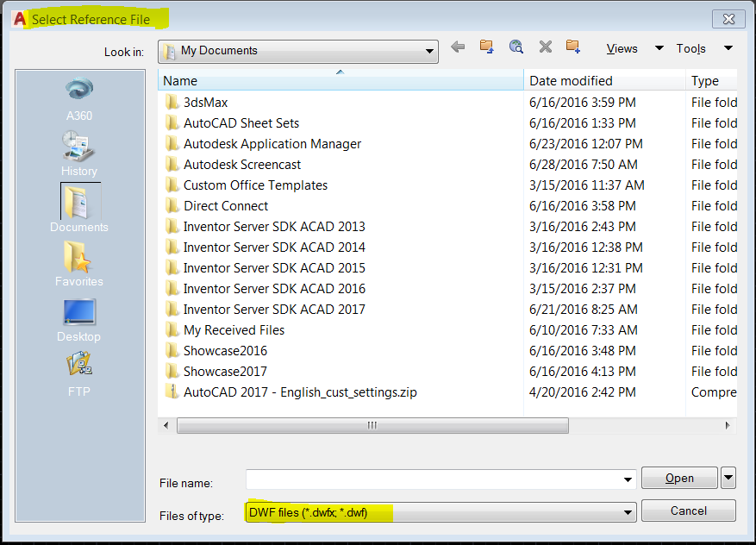
Task: Click the scroll left arrow
Action: coord(166,425)
